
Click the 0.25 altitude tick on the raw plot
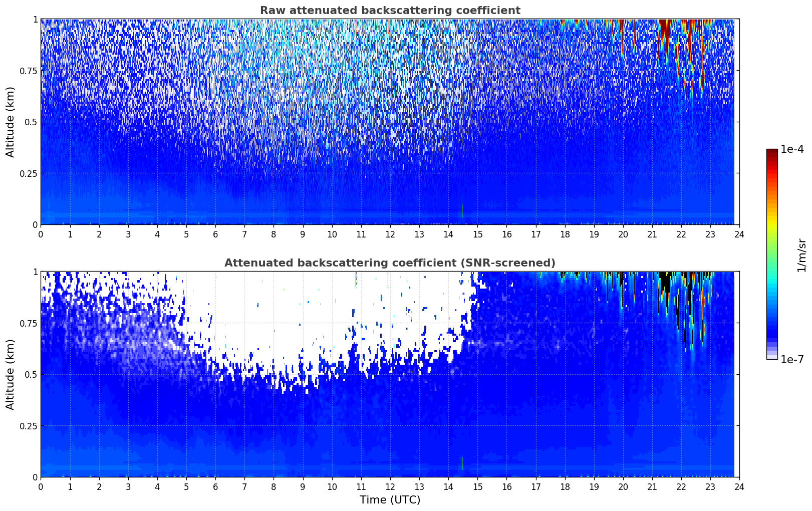(x=29, y=174)
